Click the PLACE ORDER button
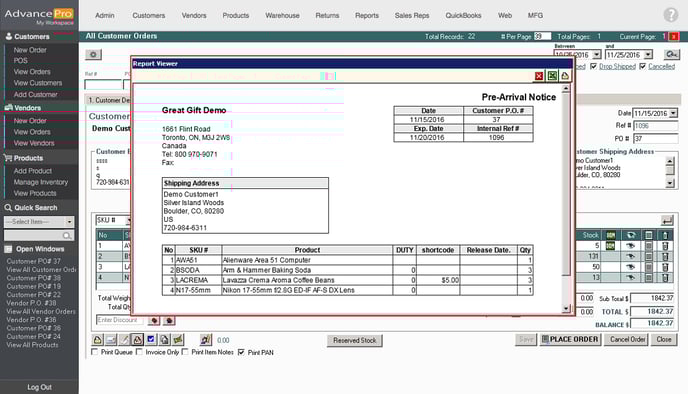 pyautogui.click(x=570, y=339)
